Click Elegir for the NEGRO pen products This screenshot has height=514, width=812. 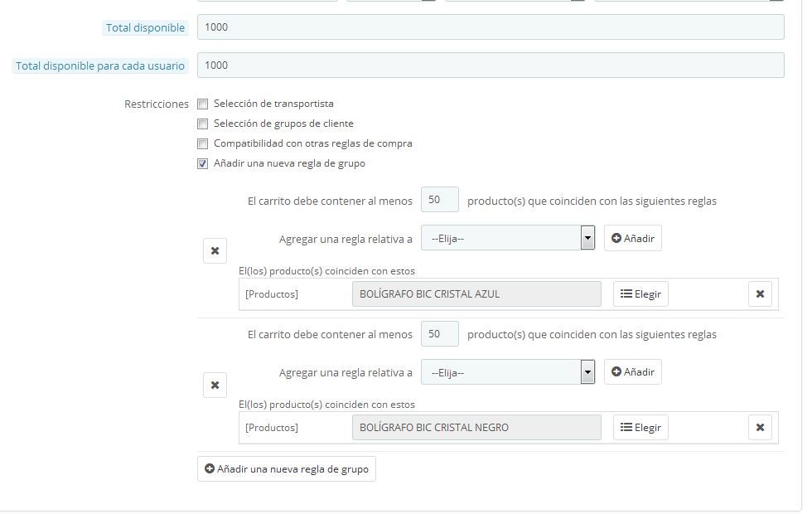tap(640, 428)
